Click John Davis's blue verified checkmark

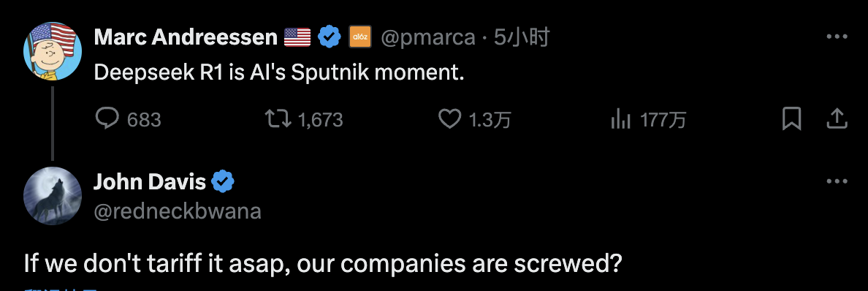coord(223,182)
